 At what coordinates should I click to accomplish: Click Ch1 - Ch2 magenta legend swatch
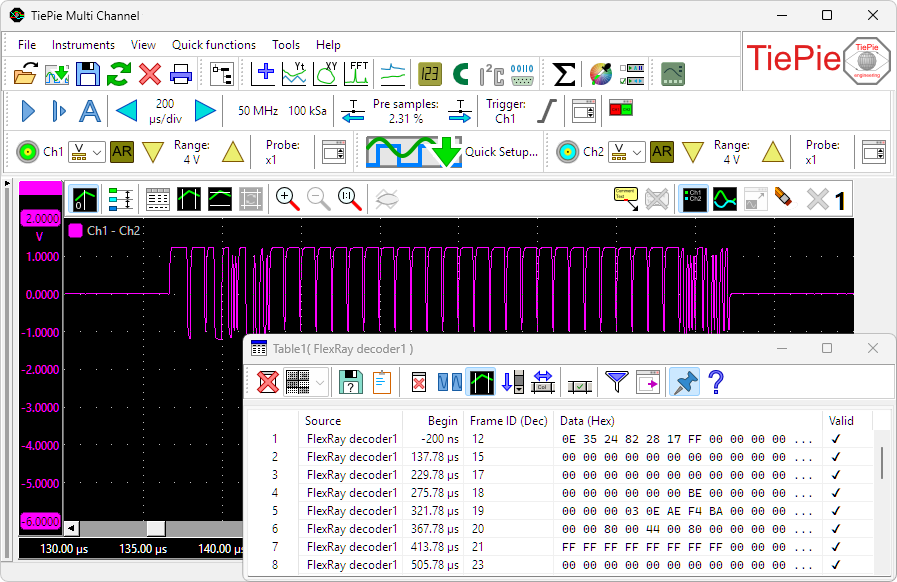(75, 231)
